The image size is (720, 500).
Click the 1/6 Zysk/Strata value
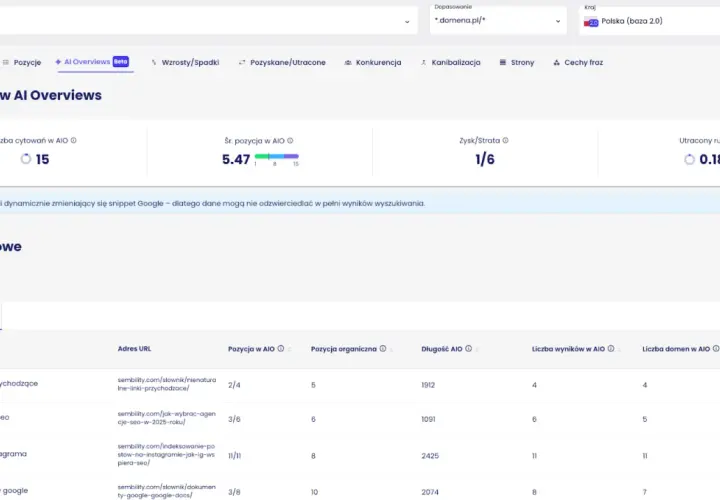[x=485, y=159]
